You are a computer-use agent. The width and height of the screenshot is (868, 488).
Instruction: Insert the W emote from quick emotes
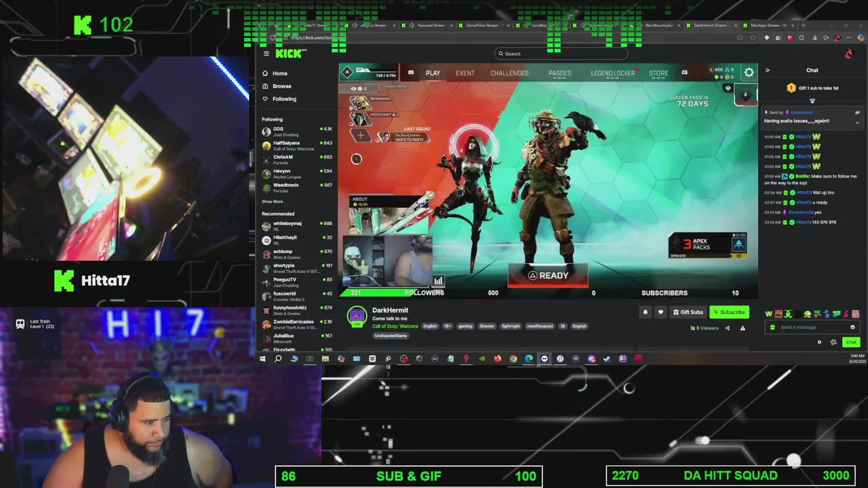(x=768, y=314)
